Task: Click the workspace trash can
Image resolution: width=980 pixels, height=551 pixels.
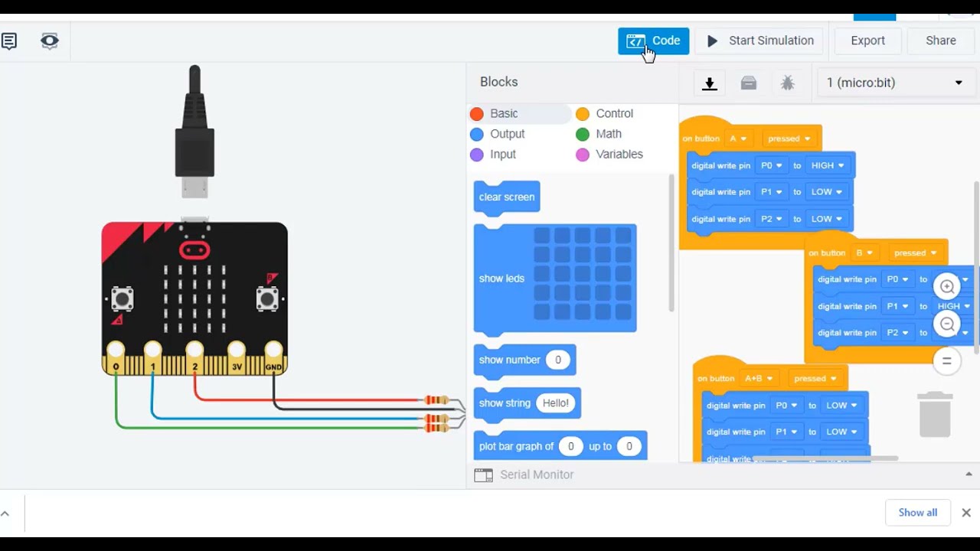Action: click(935, 414)
